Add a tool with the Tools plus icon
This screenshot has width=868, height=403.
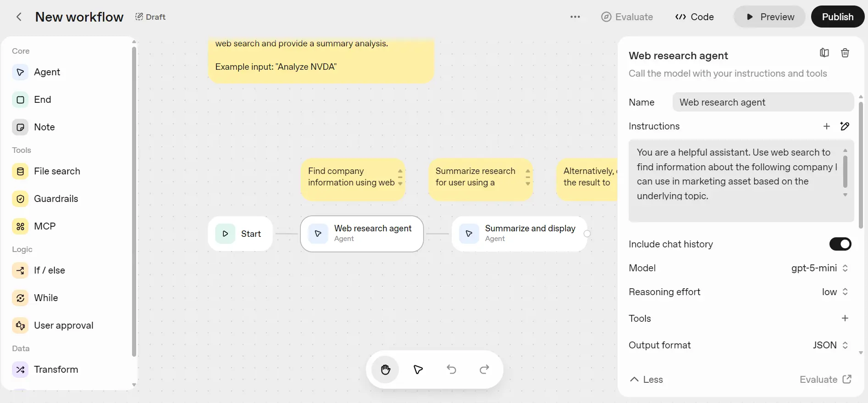(x=845, y=318)
